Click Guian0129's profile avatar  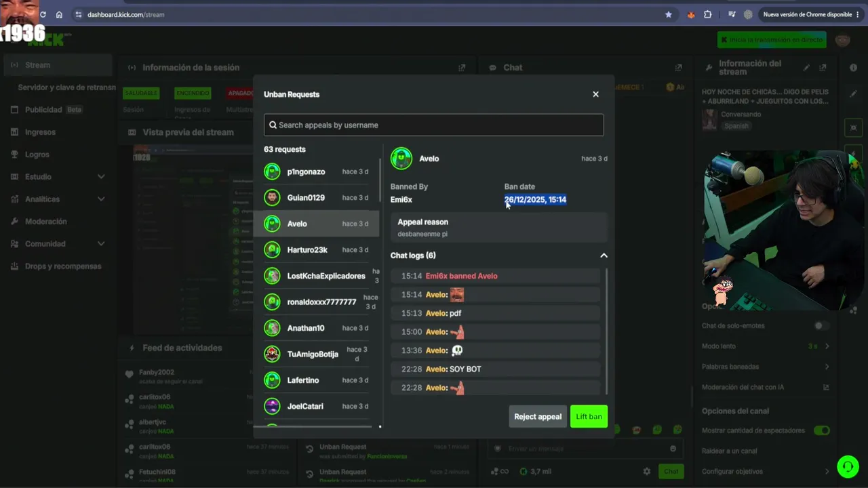coord(272,197)
